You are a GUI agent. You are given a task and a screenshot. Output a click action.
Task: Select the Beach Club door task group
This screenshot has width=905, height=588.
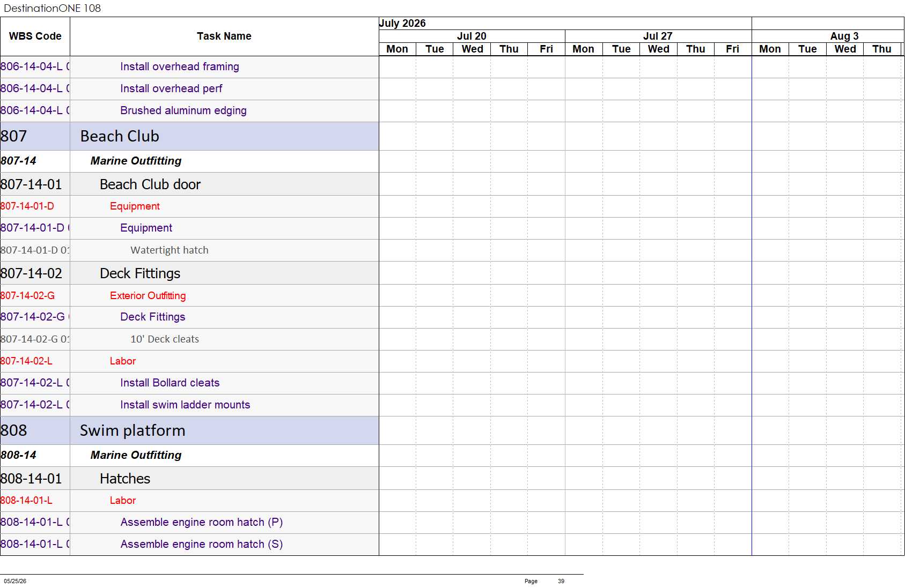pyautogui.click(x=189, y=184)
